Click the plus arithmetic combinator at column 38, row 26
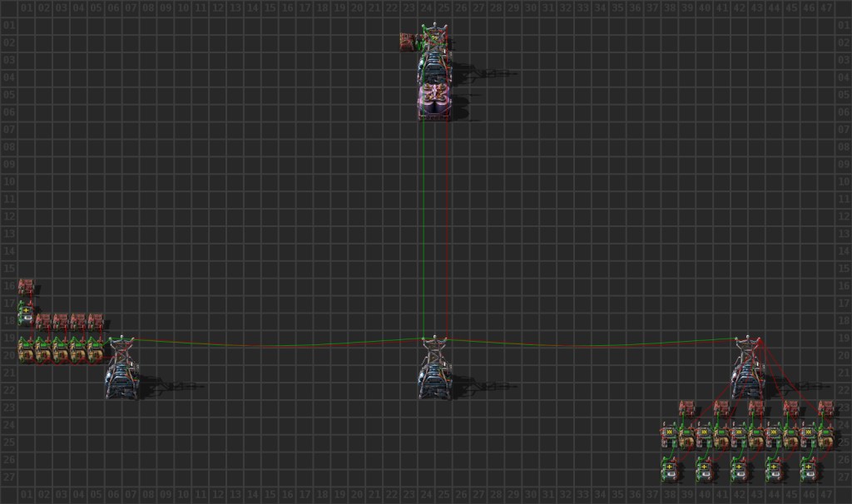 [670, 470]
